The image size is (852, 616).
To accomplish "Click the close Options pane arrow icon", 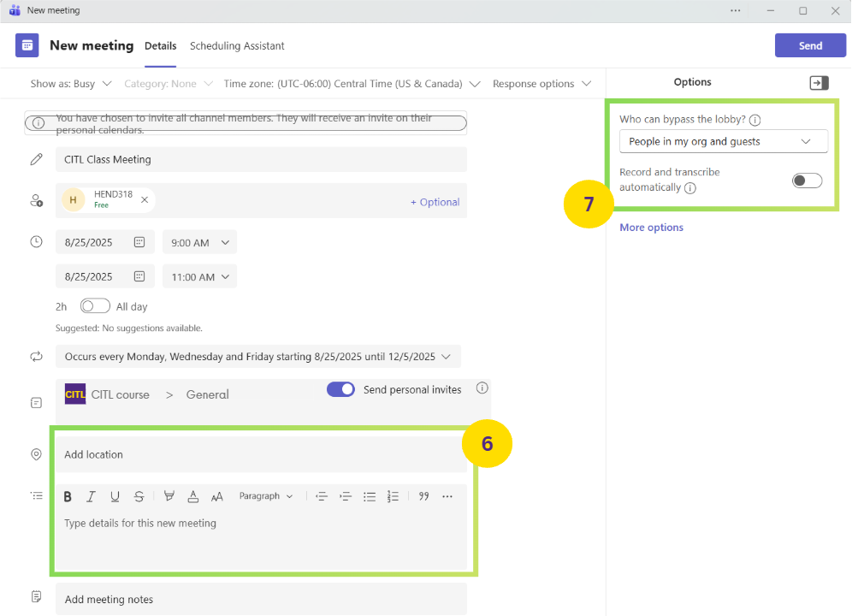I will pos(819,82).
